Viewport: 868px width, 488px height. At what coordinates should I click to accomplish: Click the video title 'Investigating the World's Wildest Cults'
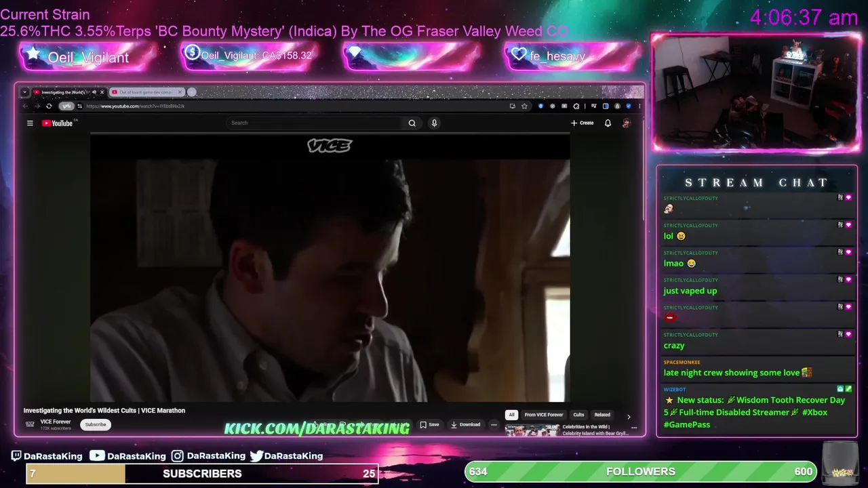click(x=104, y=410)
